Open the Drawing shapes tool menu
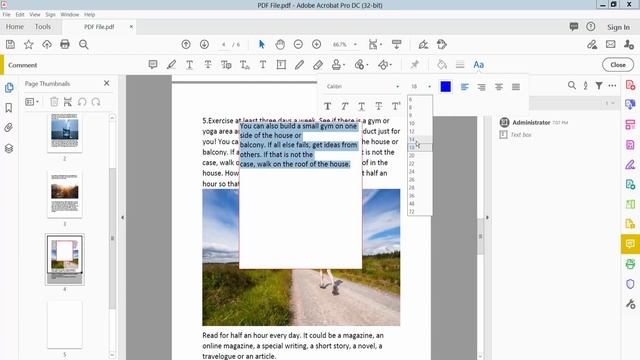Viewport: 640px width, 360px height. click(x=384, y=64)
